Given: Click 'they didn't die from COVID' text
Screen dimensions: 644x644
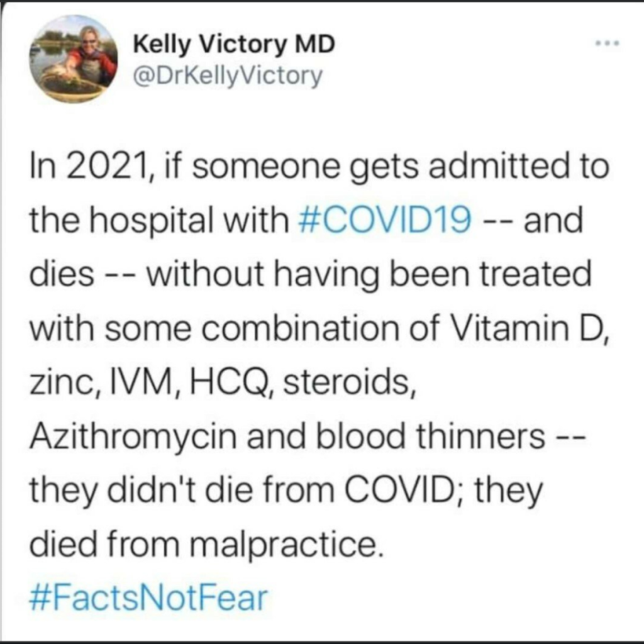Looking at the screenshot, I should 242,491.
